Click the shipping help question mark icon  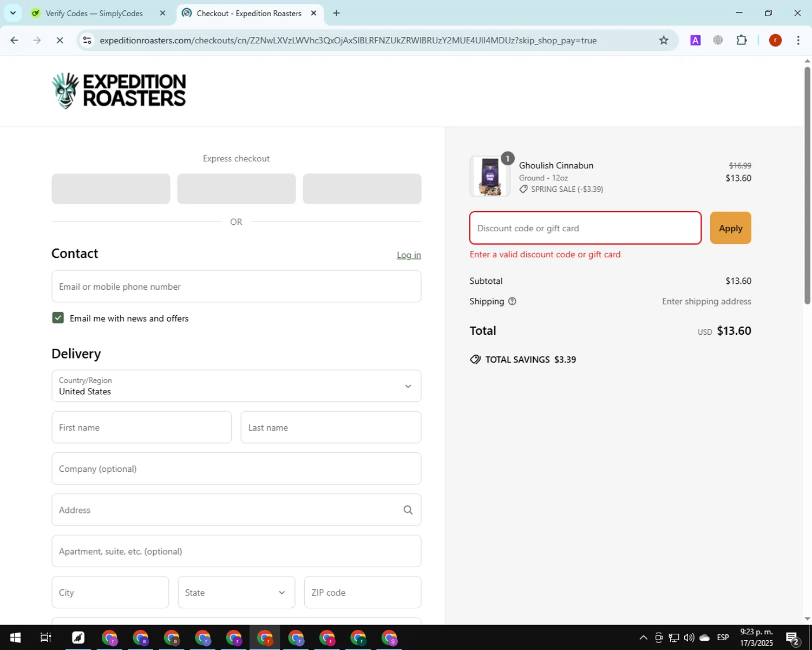pyautogui.click(x=512, y=301)
